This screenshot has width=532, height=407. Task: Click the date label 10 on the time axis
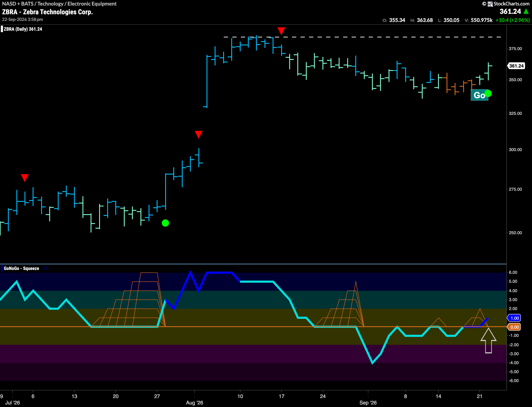[240, 396]
